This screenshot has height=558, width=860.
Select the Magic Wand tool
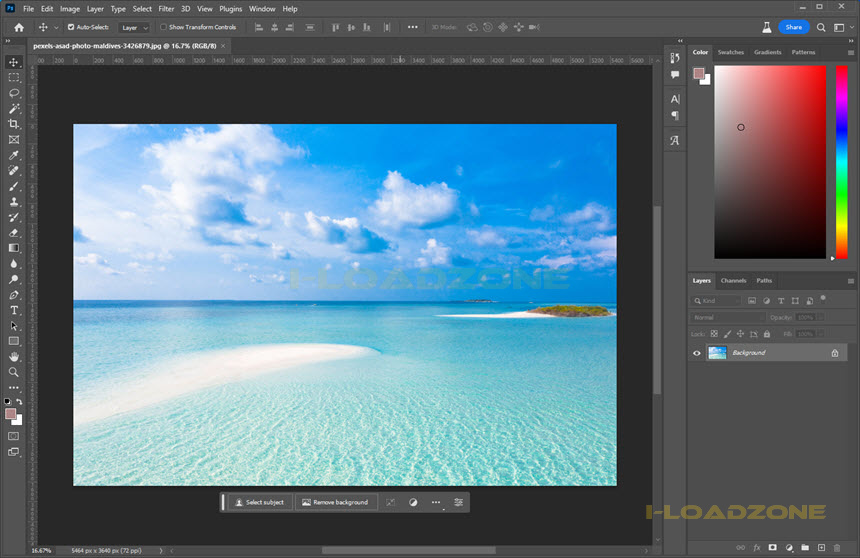click(x=14, y=109)
